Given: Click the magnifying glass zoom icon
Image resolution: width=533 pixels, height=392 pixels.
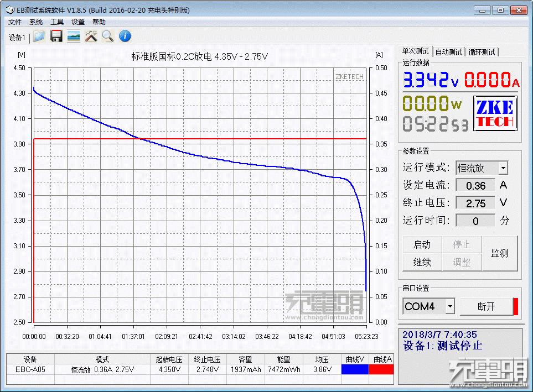Looking at the screenshot, I should pyautogui.click(x=108, y=36).
